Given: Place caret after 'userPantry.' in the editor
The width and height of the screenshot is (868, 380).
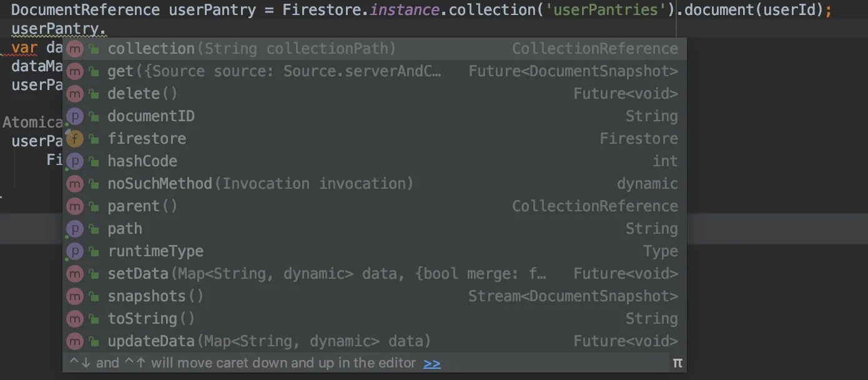Looking at the screenshot, I should pyautogui.click(x=107, y=29).
